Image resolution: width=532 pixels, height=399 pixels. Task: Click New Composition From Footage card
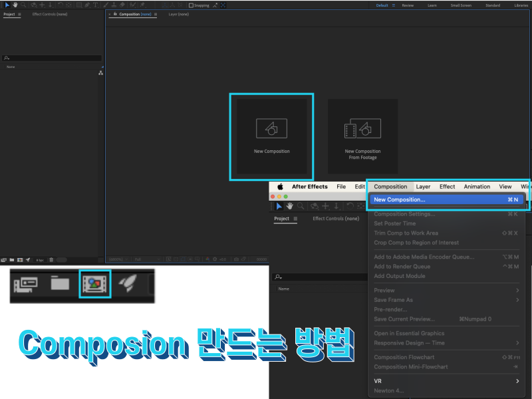[362, 136]
